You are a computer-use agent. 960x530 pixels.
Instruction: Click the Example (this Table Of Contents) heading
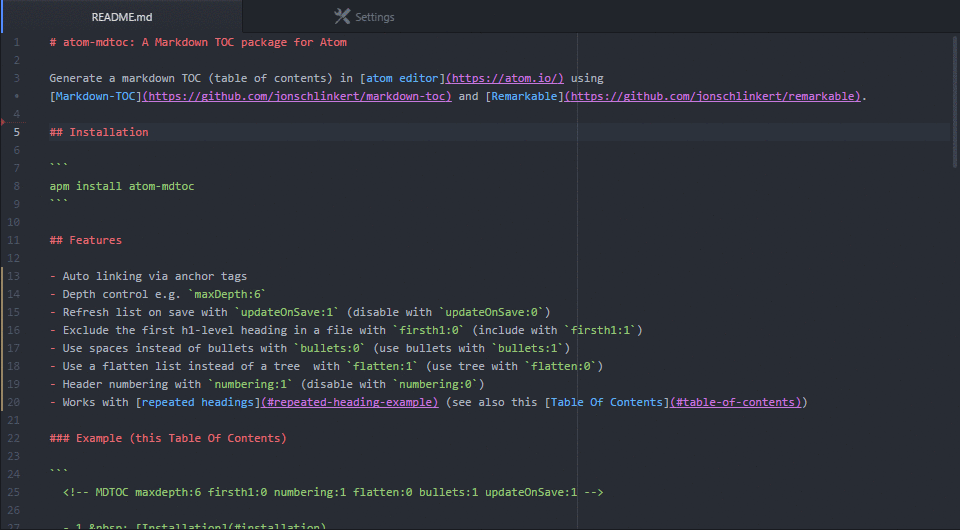pyautogui.click(x=168, y=438)
